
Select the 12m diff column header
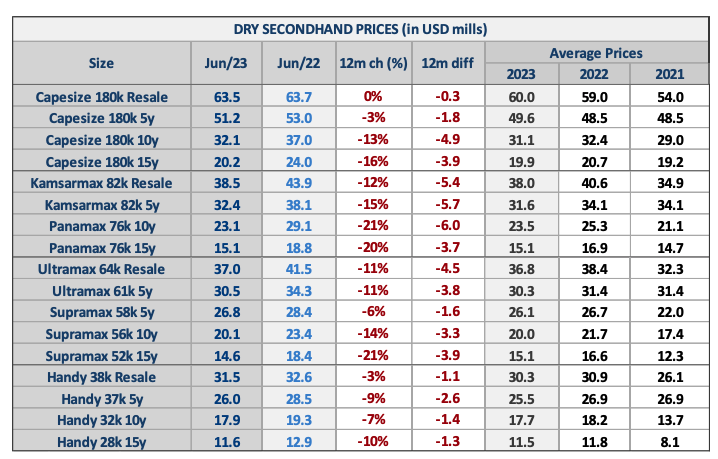pos(445,63)
